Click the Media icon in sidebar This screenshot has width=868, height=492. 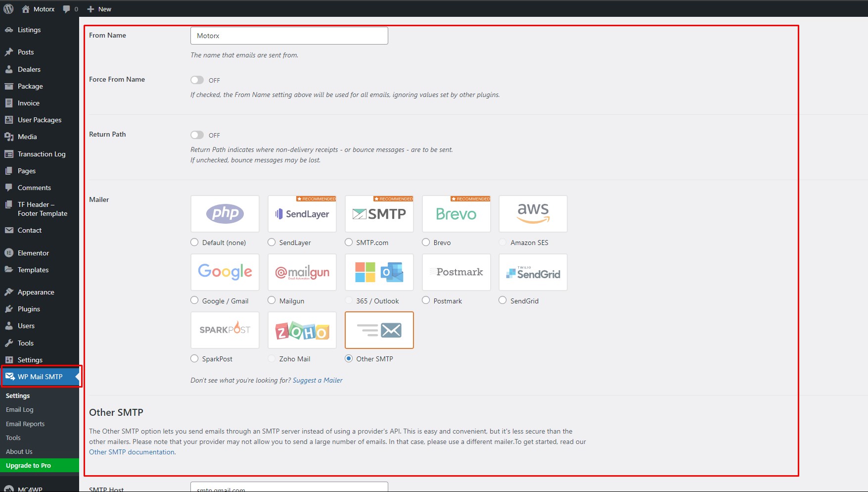(x=9, y=137)
